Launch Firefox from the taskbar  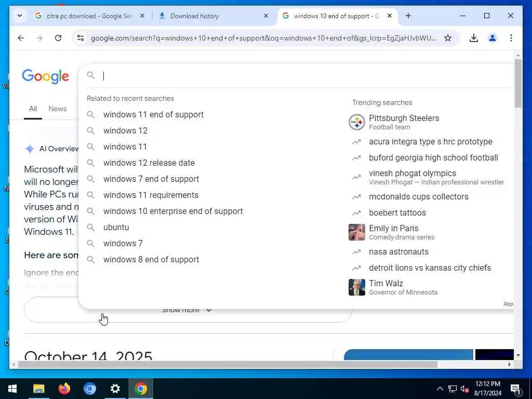pos(64,389)
